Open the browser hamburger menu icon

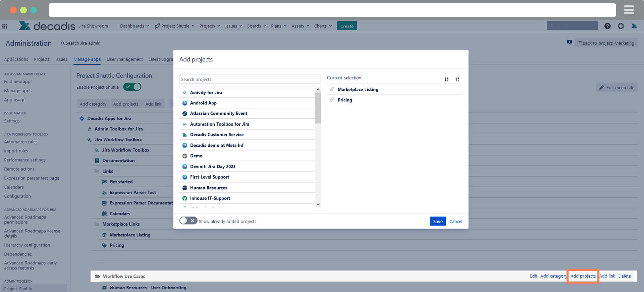[x=629, y=10]
